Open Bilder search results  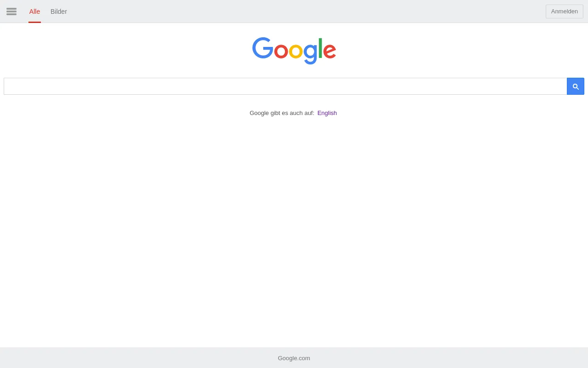[x=59, y=11]
